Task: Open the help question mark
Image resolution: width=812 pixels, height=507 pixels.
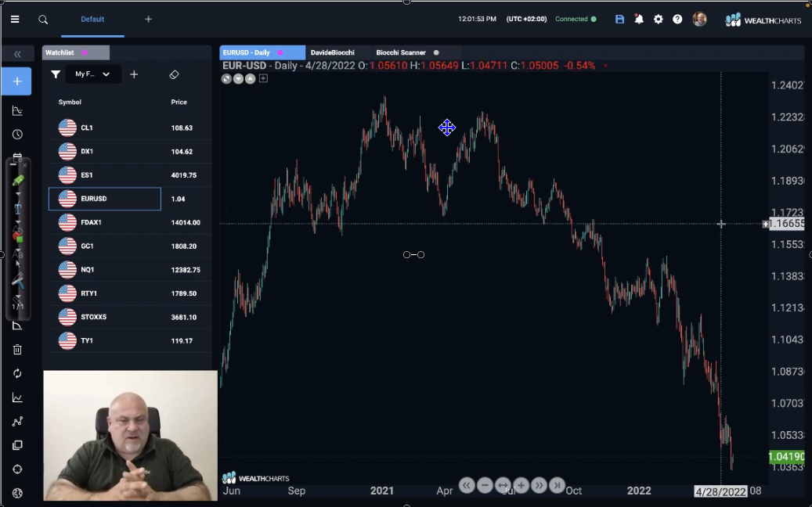Action: (677, 19)
